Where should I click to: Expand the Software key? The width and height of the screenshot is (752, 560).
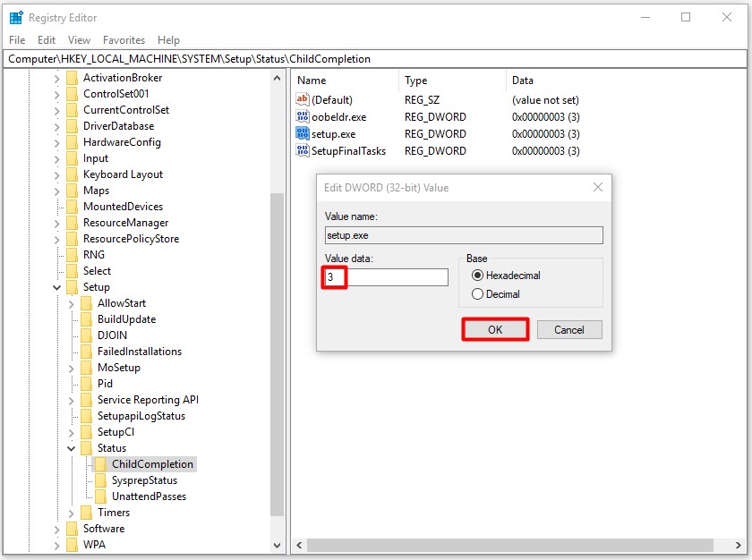(56, 530)
